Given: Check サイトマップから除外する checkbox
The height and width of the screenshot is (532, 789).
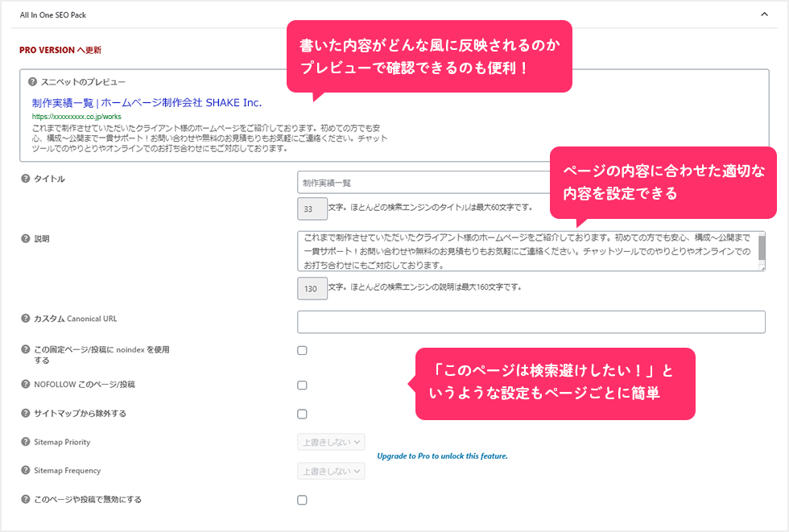Looking at the screenshot, I should pos(302,414).
